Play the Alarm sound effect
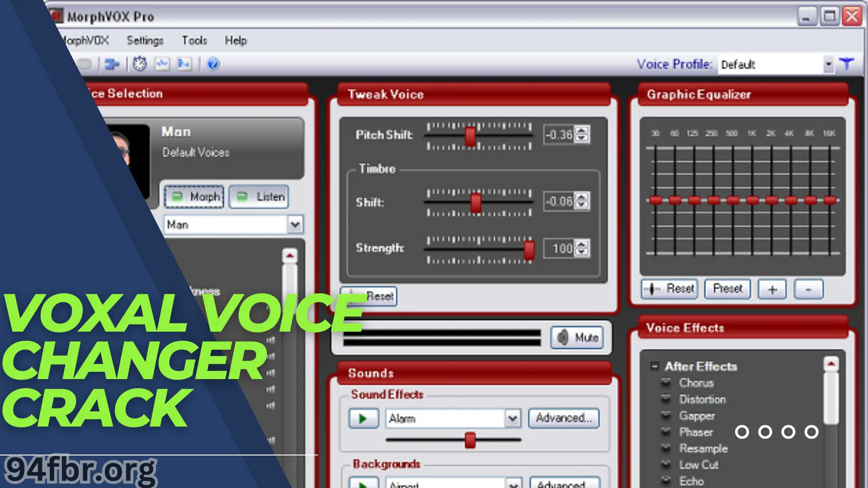The width and height of the screenshot is (868, 488). point(363,418)
